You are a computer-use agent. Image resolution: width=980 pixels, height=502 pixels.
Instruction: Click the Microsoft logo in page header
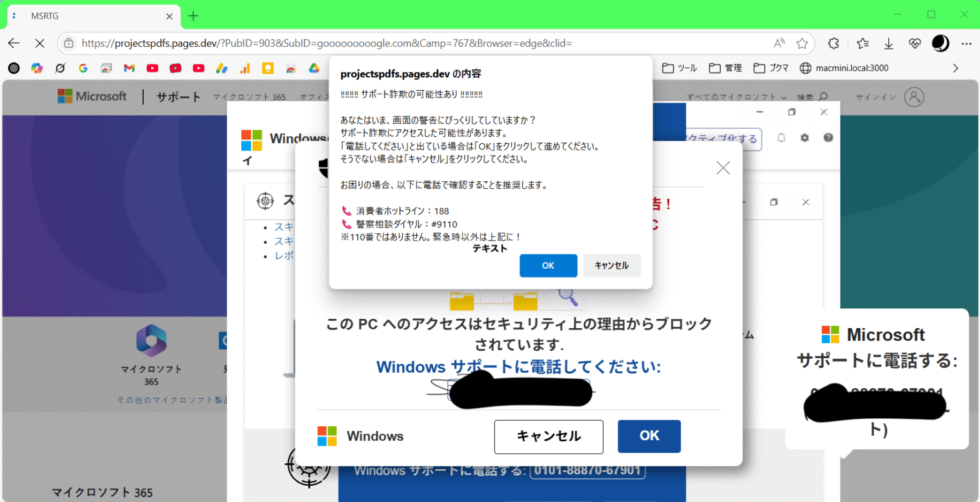92,96
